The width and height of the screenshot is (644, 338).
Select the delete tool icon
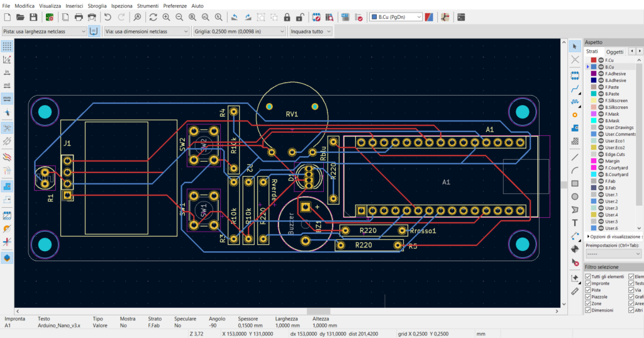coord(575,262)
